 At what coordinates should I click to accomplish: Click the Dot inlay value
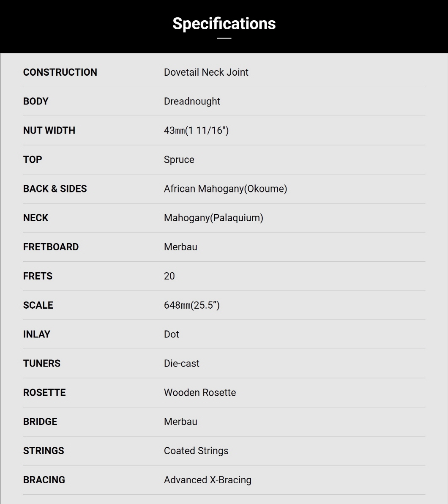pyautogui.click(x=171, y=334)
